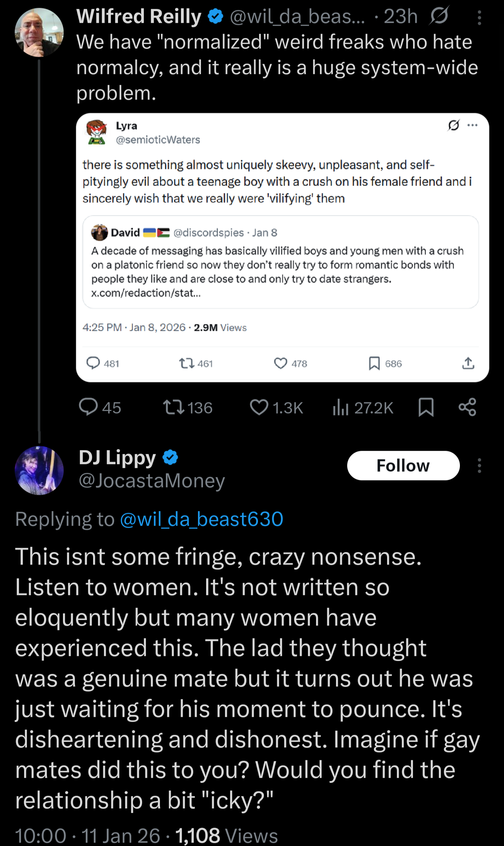Follow DJ Lippy

(403, 465)
